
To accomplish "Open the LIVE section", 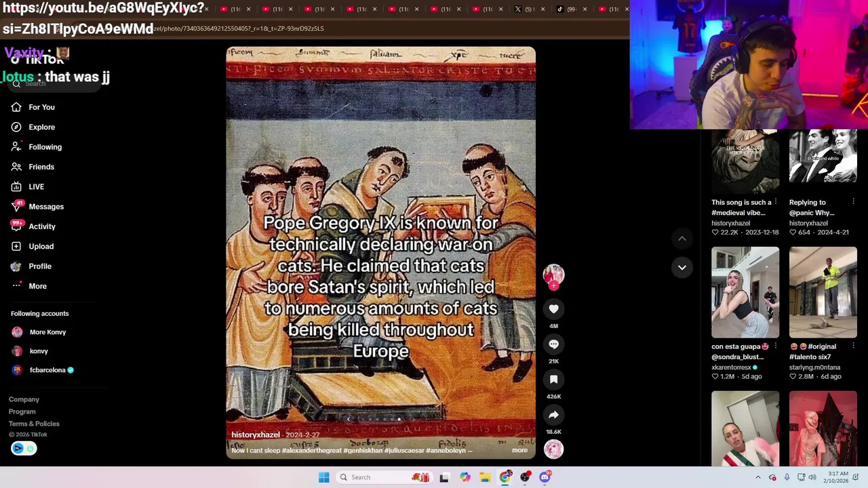I will [27, 186].
